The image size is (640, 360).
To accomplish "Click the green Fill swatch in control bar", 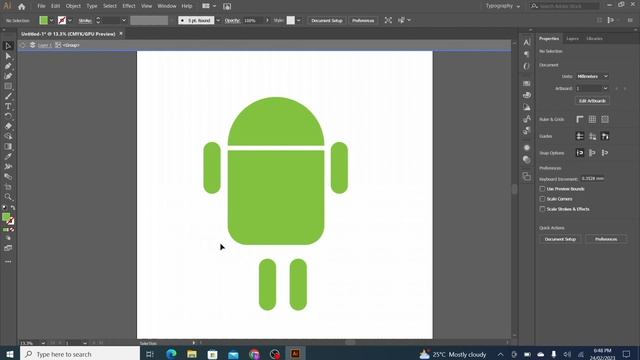I will pos(44,20).
